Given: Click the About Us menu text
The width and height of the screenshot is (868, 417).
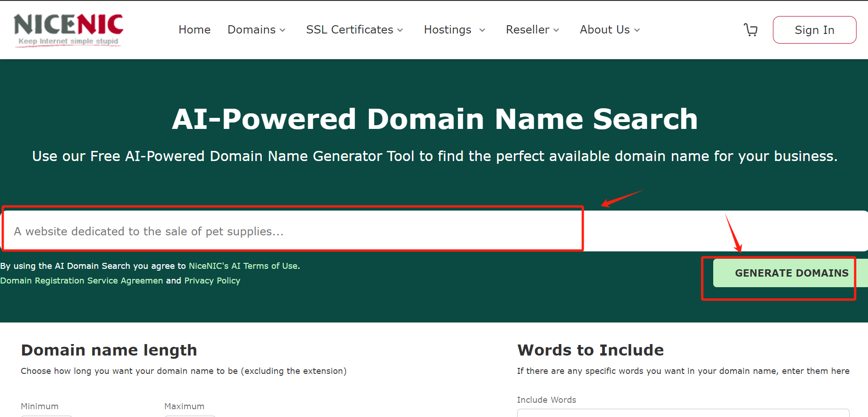Looking at the screenshot, I should (x=604, y=30).
